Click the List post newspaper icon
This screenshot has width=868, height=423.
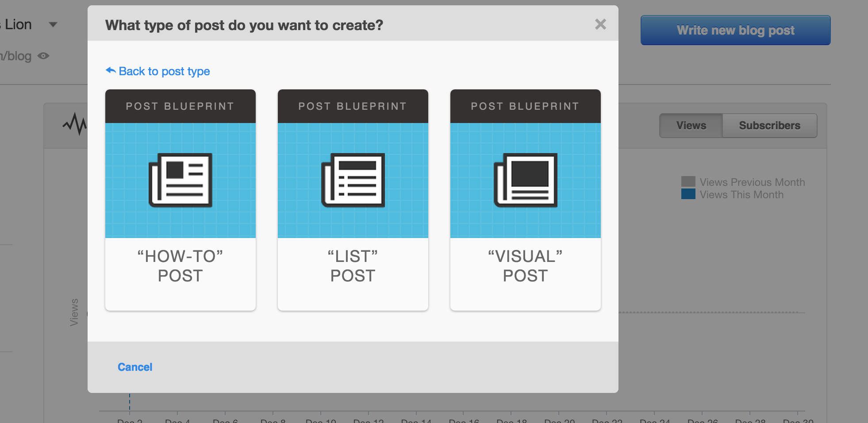pos(353,180)
